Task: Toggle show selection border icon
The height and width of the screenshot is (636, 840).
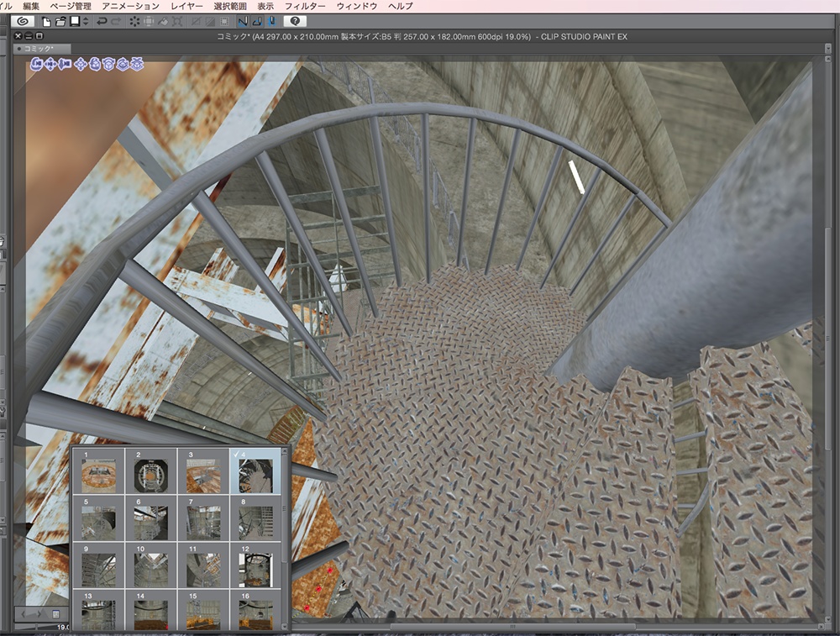Action: (224, 22)
